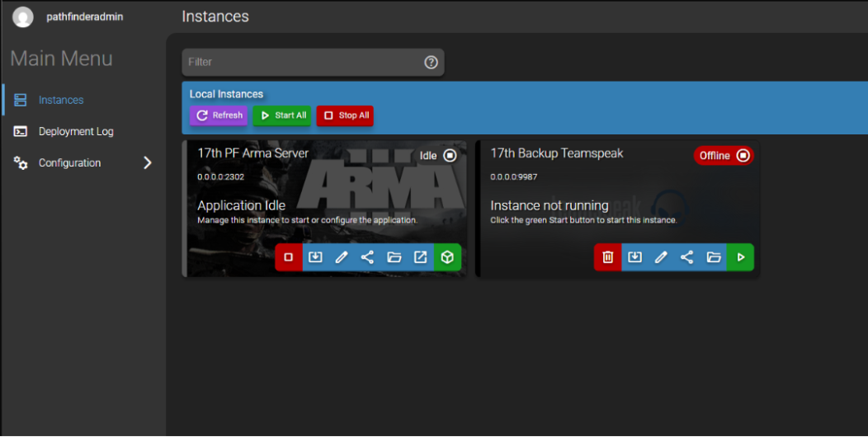Click the pathfinderadmin username
This screenshot has height=437, width=868.
(x=85, y=16)
